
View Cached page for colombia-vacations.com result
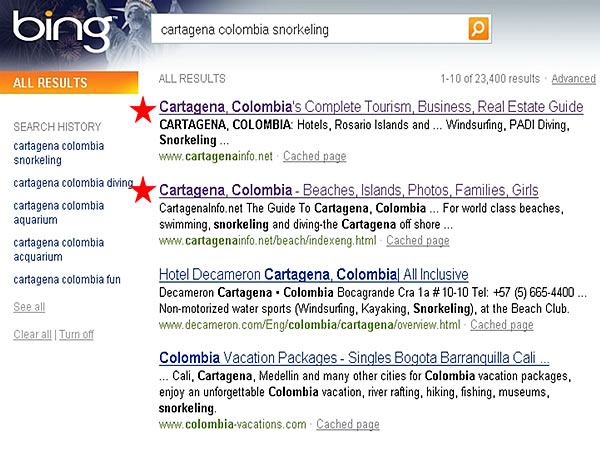point(347,424)
